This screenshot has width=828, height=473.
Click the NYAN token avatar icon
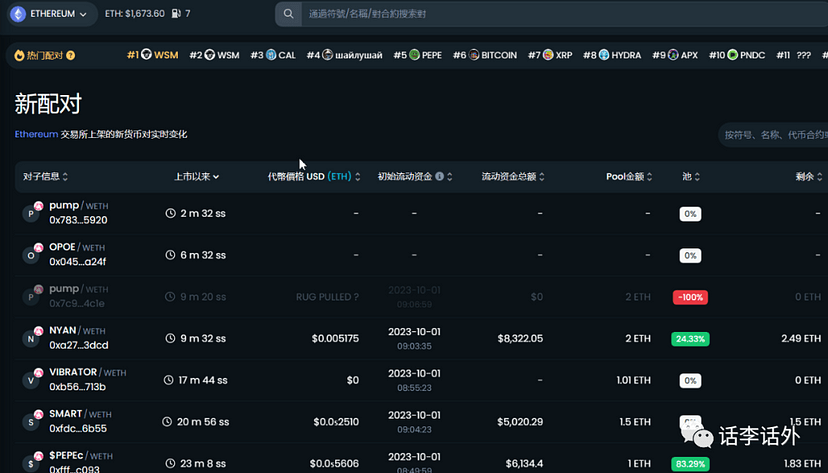coord(31,338)
